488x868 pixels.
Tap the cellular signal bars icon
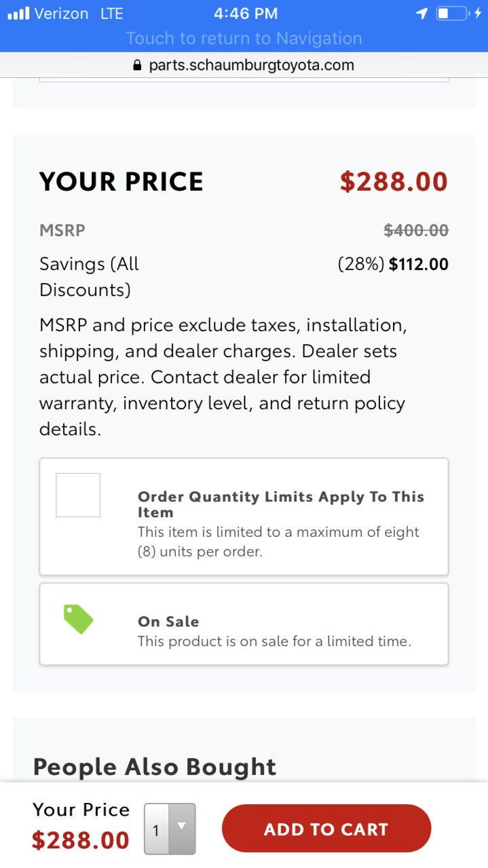pyautogui.click(x=18, y=14)
